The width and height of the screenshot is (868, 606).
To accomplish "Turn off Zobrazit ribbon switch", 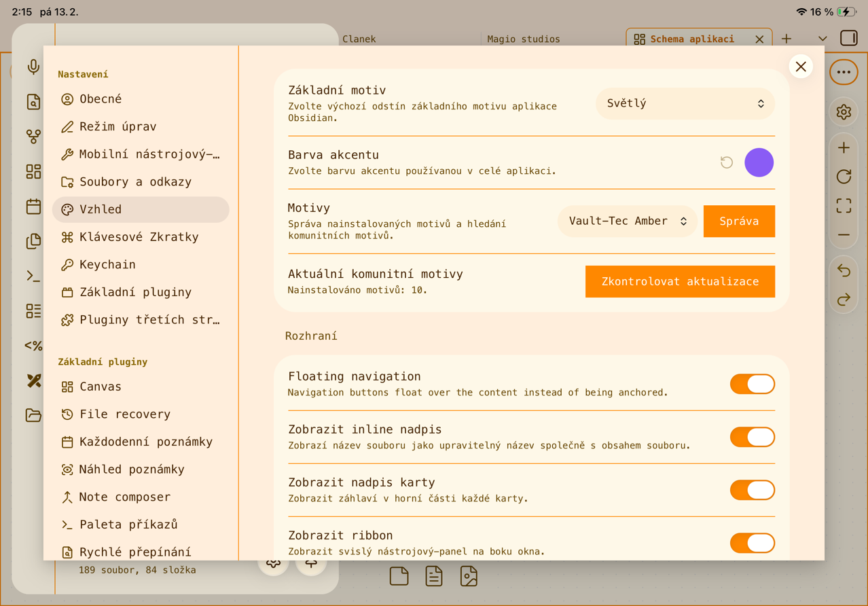I will coord(752,543).
